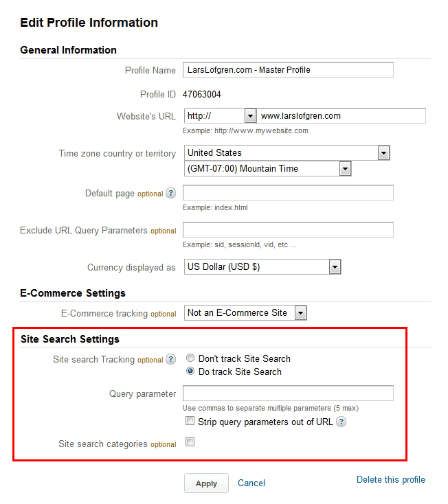Viewport: 448px width, 504px height.
Task: Select Do track Site Search option
Action: [x=190, y=371]
